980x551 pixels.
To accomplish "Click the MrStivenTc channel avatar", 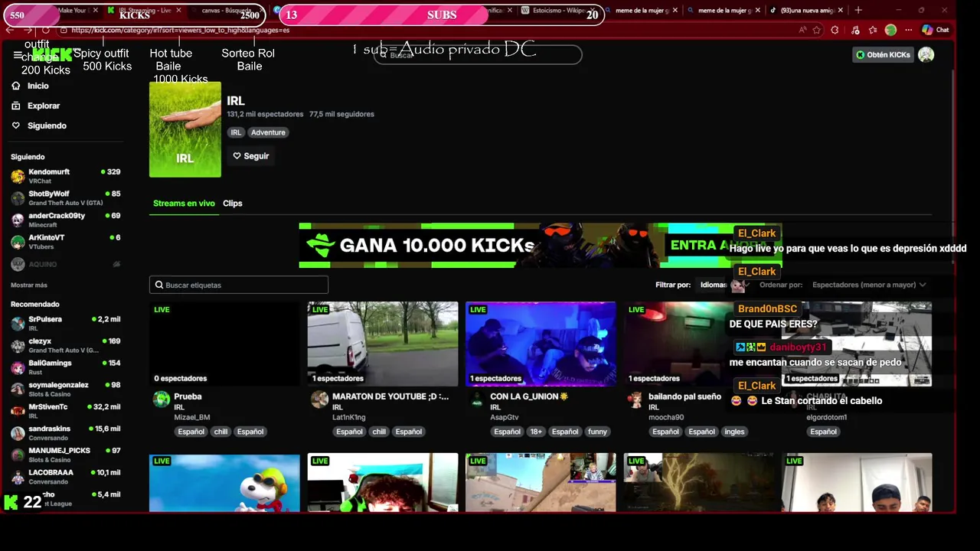I will [x=18, y=412].
